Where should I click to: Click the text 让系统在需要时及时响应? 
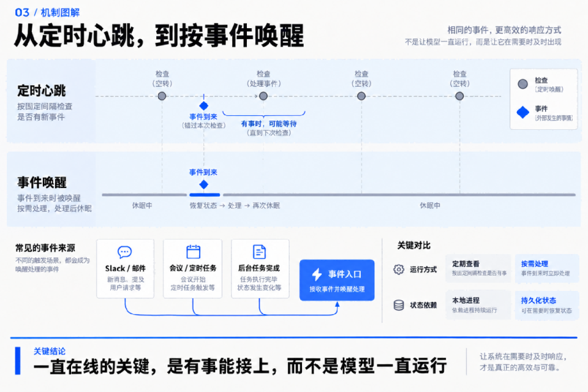pyautogui.click(x=522, y=356)
